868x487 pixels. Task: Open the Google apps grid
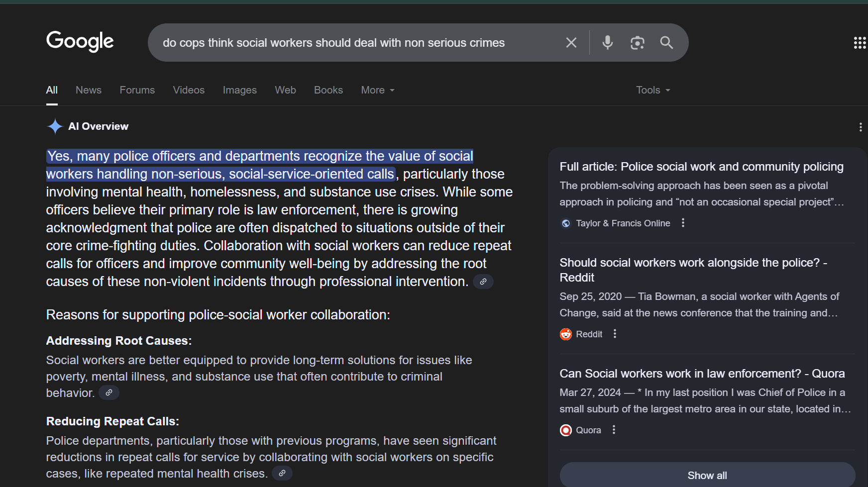click(860, 43)
